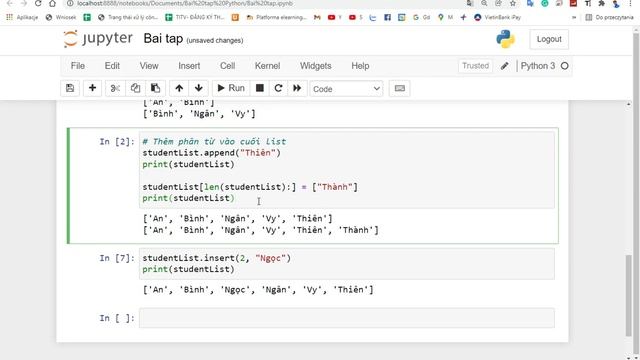Screen dimensions: 640x360
Task: Open the Gmail bookmark icon
Action: 317,18
